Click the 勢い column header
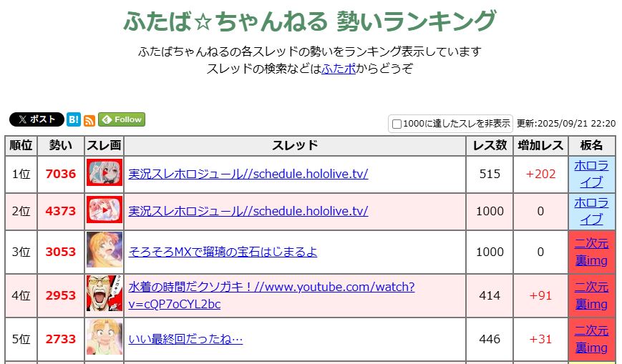622x364 pixels. click(60, 146)
